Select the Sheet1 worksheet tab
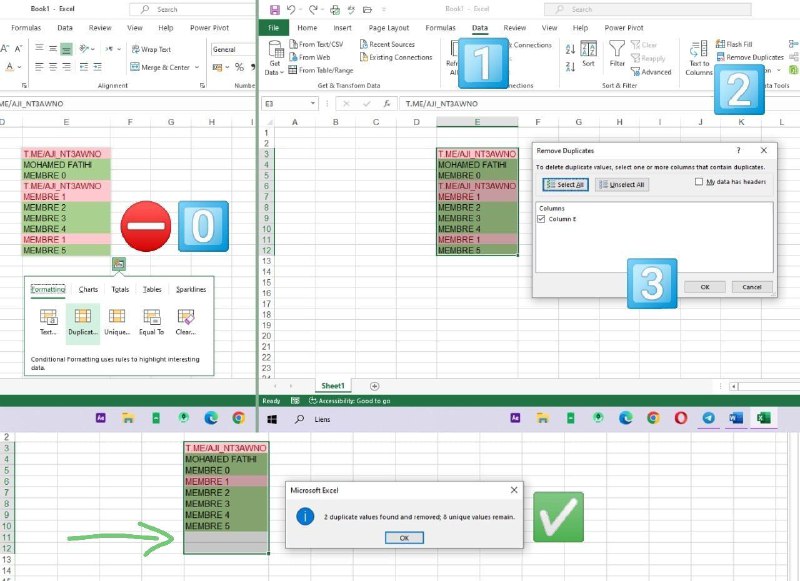The height and width of the screenshot is (581, 800). coord(333,386)
